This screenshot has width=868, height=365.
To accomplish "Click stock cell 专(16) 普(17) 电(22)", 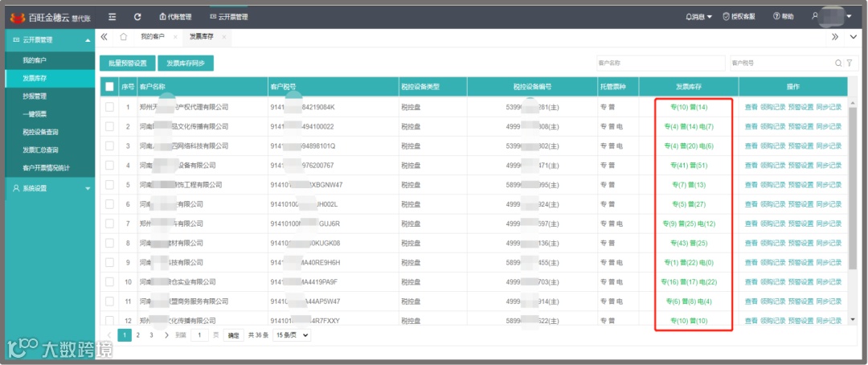I will pos(689,282).
